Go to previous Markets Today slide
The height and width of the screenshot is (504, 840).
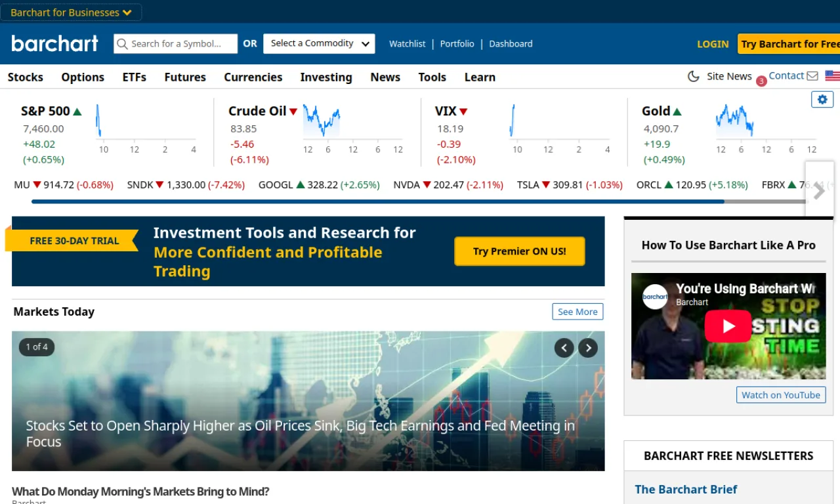click(x=564, y=348)
